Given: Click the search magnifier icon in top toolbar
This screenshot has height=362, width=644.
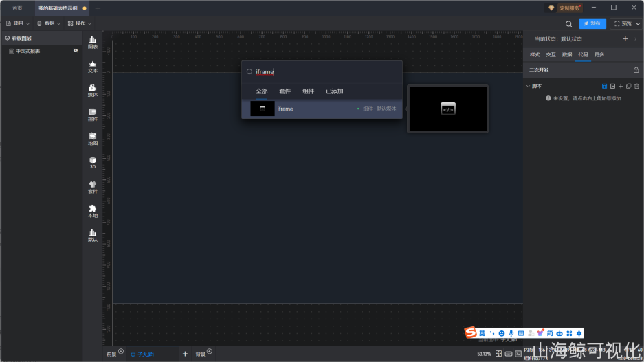Looking at the screenshot, I should point(568,24).
